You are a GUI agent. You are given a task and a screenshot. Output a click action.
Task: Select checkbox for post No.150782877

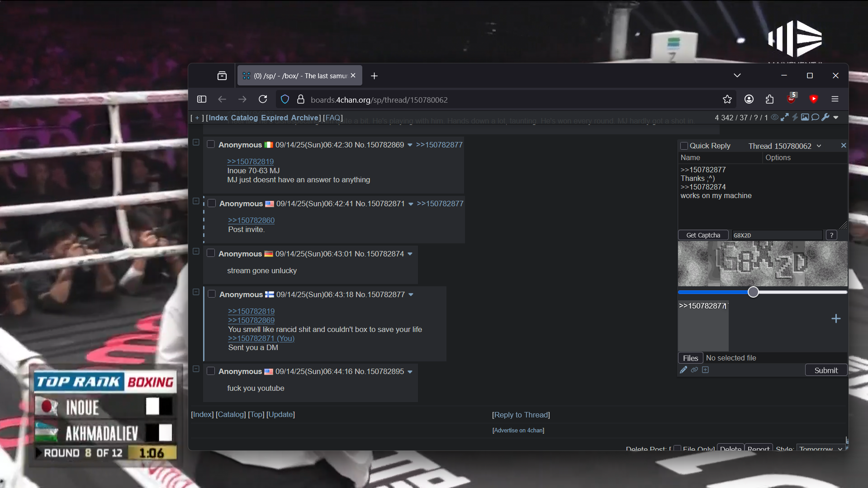212,294
